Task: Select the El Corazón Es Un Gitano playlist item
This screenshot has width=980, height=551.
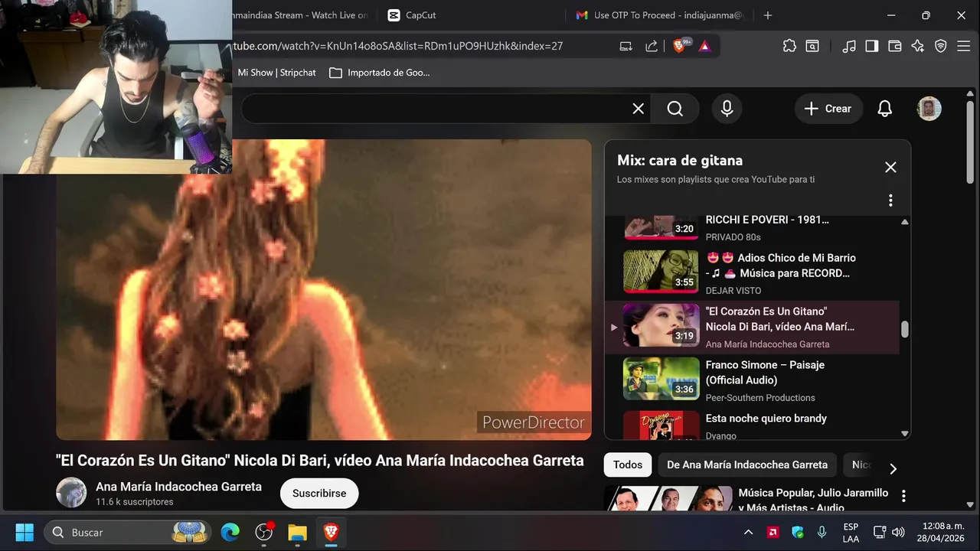Action: (x=752, y=327)
